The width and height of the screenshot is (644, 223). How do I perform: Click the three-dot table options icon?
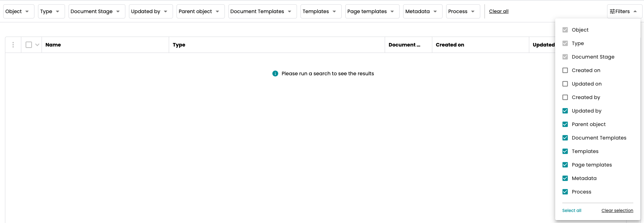coord(13,45)
